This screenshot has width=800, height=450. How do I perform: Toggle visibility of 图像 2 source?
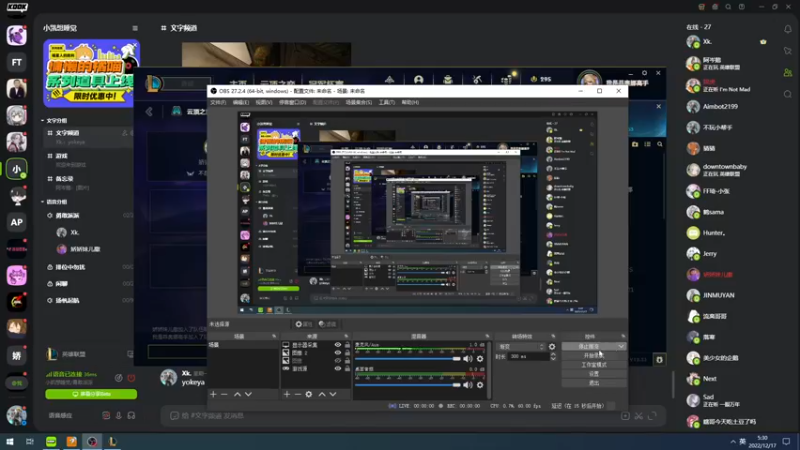[337, 353]
